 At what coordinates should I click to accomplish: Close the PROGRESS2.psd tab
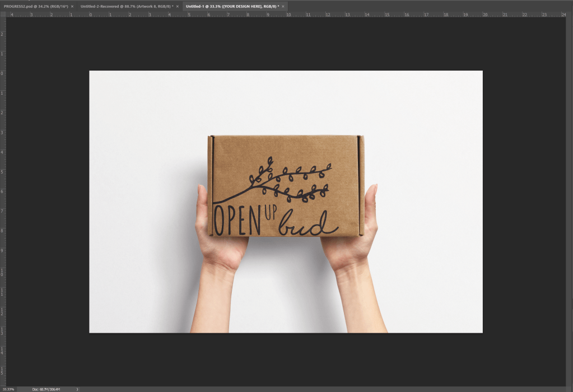(x=72, y=6)
